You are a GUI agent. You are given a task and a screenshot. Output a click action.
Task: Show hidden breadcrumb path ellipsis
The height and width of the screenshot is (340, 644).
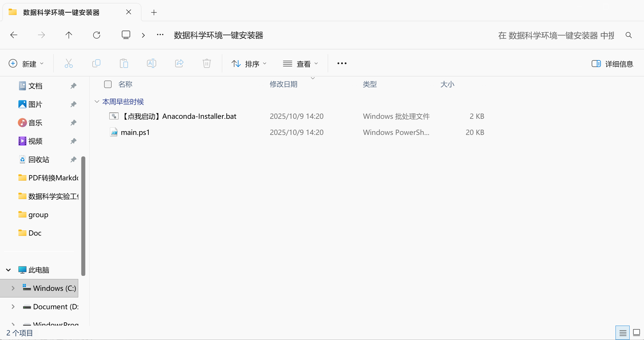click(160, 35)
